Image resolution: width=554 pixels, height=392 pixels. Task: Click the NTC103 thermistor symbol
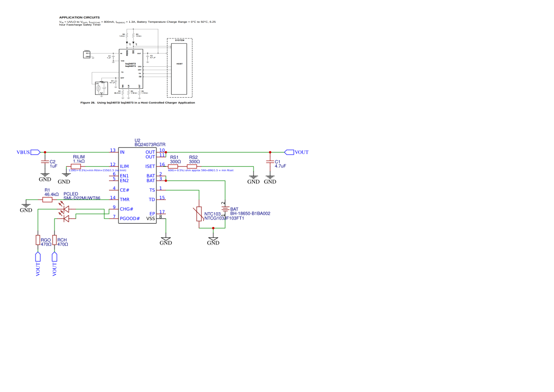coord(199,213)
